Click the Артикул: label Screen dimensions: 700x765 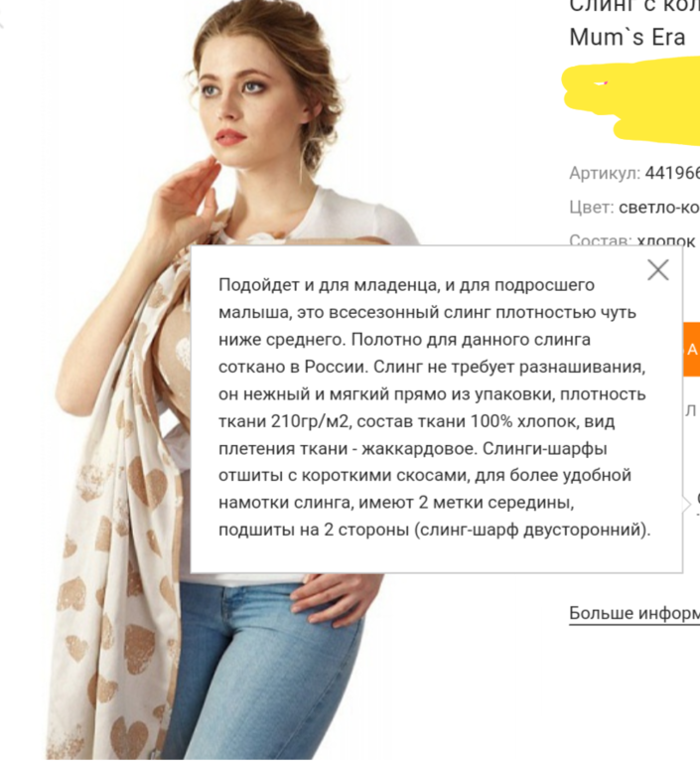[x=605, y=173]
